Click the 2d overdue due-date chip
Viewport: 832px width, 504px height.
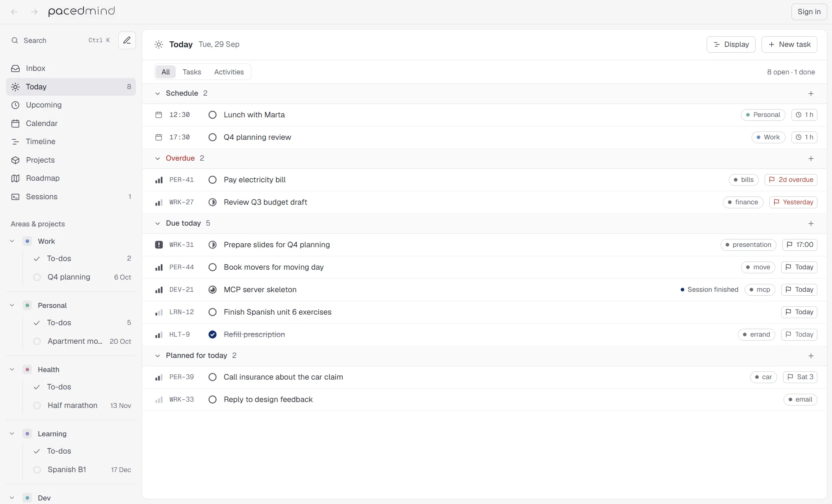click(x=791, y=180)
